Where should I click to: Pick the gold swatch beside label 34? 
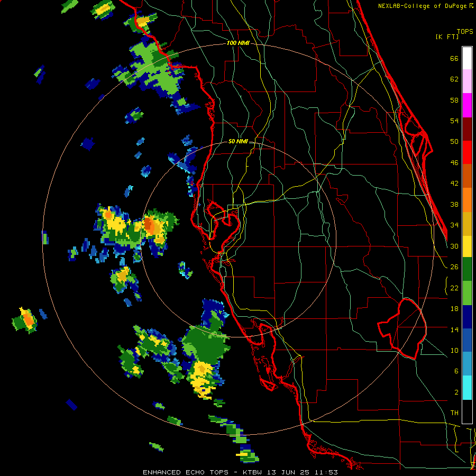(x=467, y=224)
